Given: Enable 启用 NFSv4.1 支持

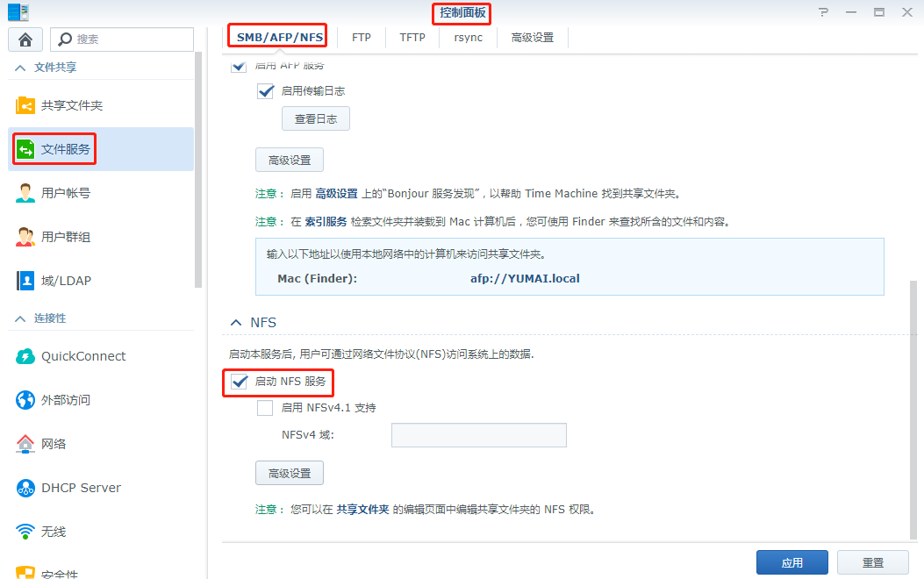Looking at the screenshot, I should point(265,407).
